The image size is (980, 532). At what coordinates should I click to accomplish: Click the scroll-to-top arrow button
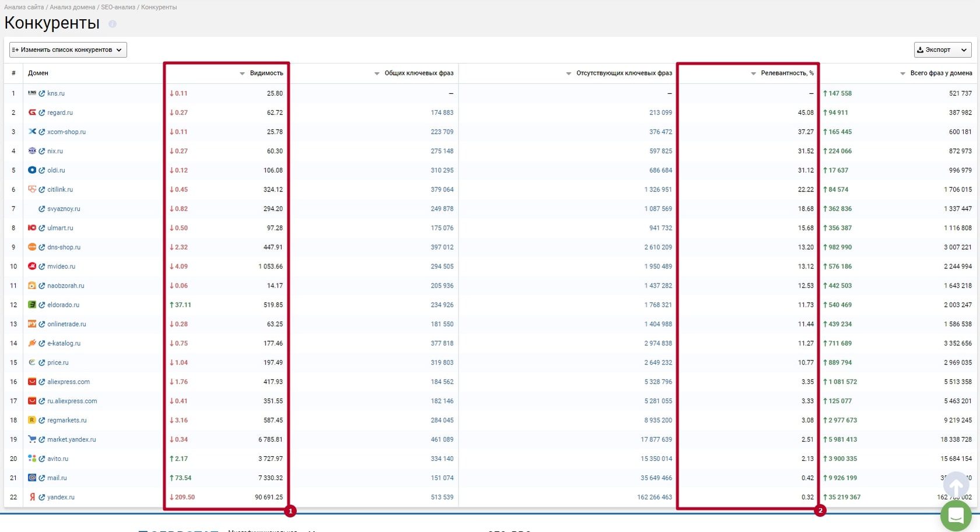click(956, 485)
